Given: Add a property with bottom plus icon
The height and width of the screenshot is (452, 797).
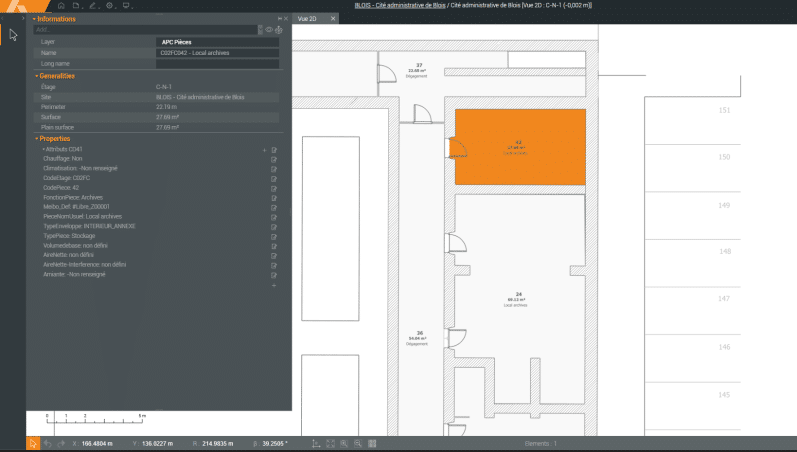Looking at the screenshot, I should (x=274, y=286).
